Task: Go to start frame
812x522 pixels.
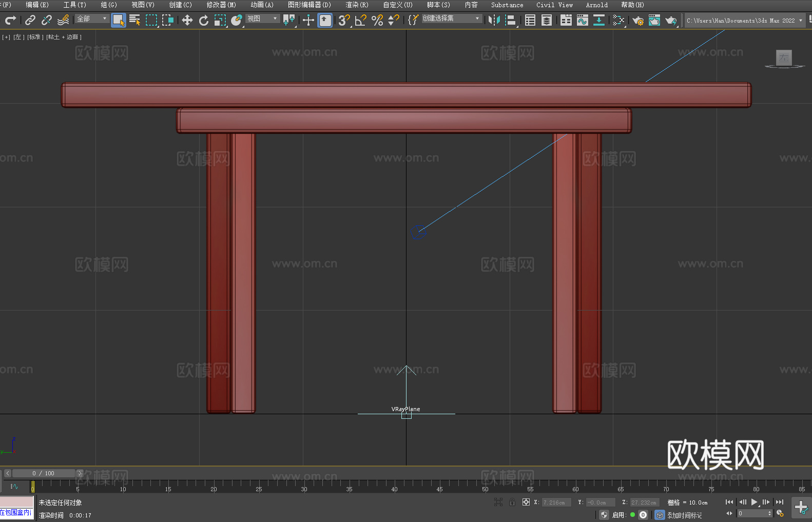Action: point(729,502)
